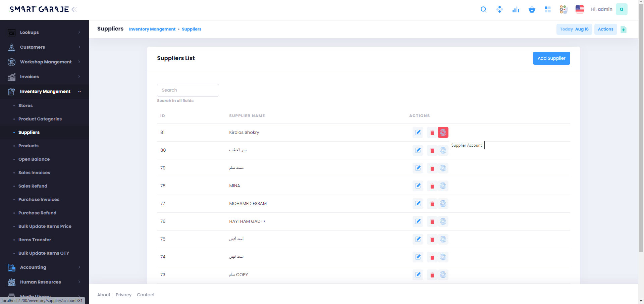Open supplier account for HAYTHAM GAD
The height and width of the screenshot is (304, 644).
tap(443, 221)
